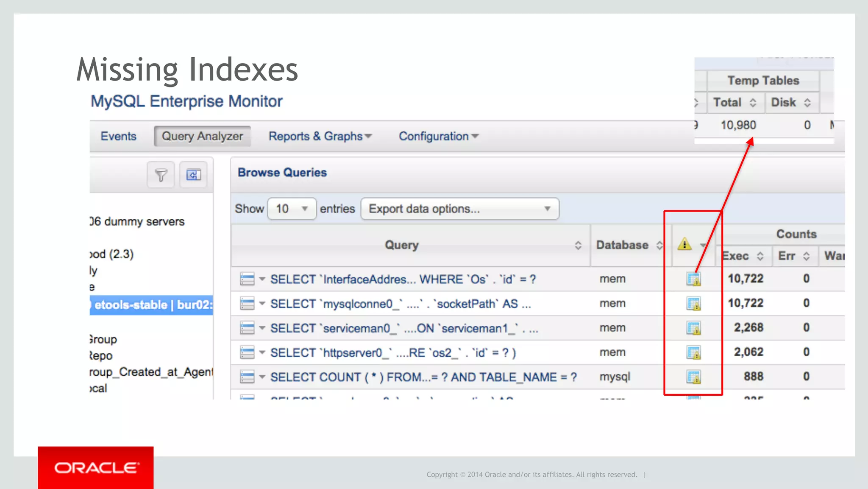Screen dimensions: 868x489
Task: Click the Oracle logo
Action: pos(96,468)
